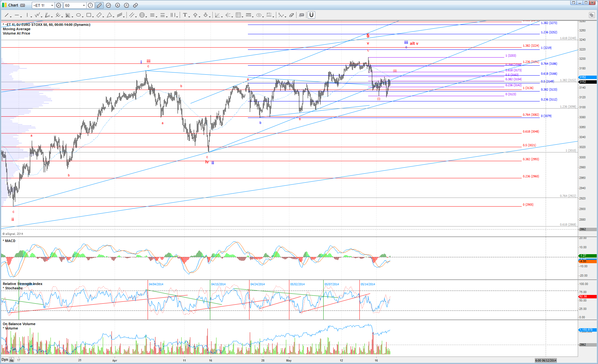Viewport: 598px width, 364px height.
Task: Select the regression channel tool
Action: (x=58, y=15)
